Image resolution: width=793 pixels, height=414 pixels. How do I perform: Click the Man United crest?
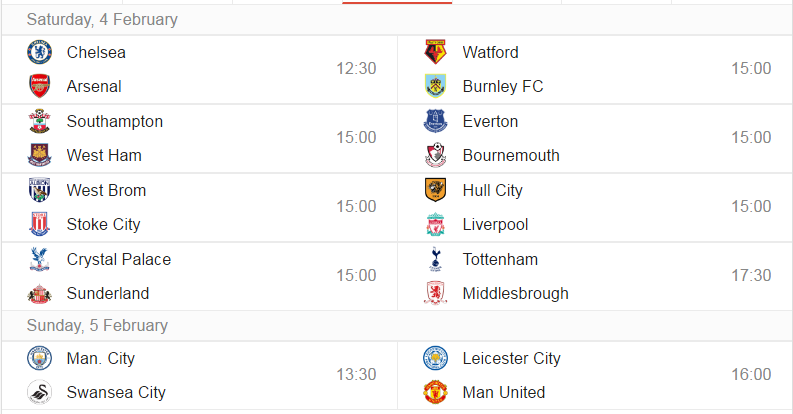point(435,392)
